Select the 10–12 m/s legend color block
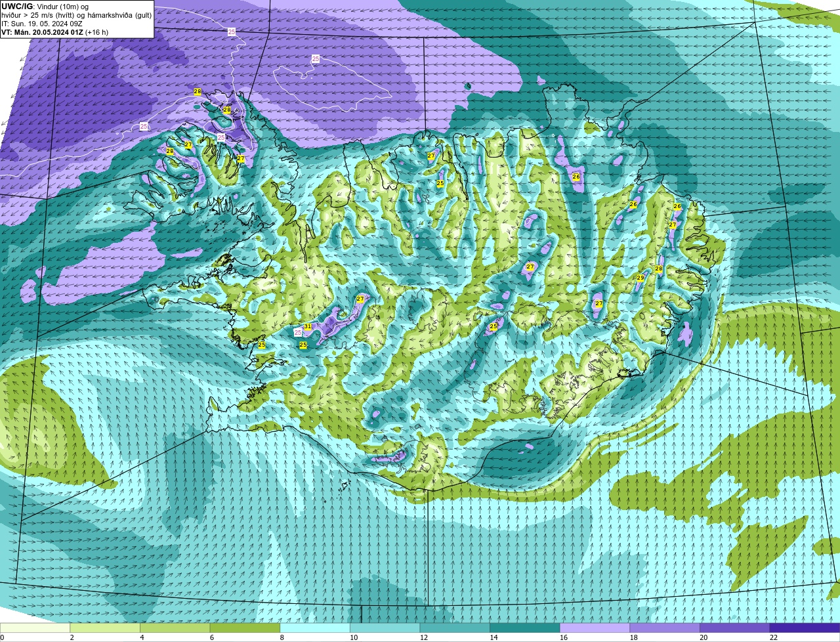The height and width of the screenshot is (642, 840). [x=385, y=628]
